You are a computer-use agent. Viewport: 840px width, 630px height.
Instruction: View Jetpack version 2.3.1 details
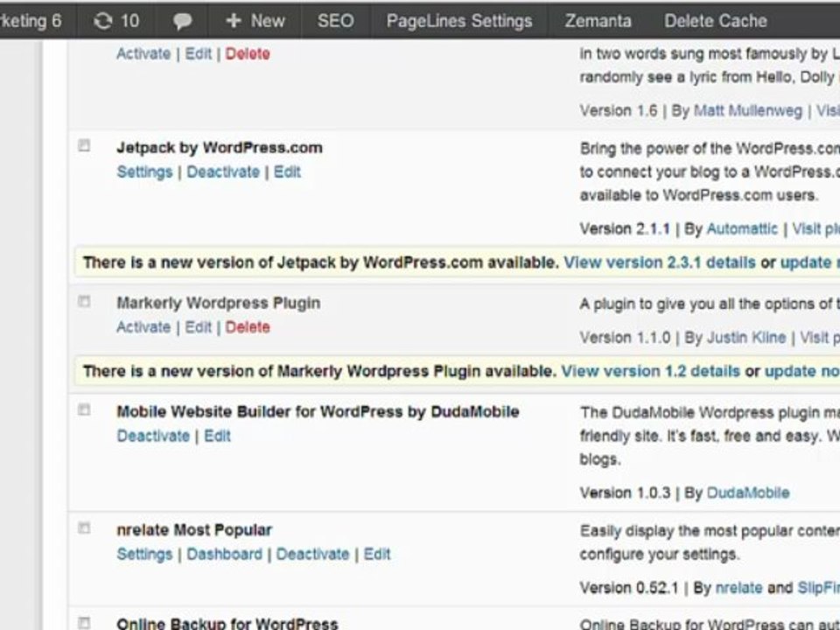660,262
